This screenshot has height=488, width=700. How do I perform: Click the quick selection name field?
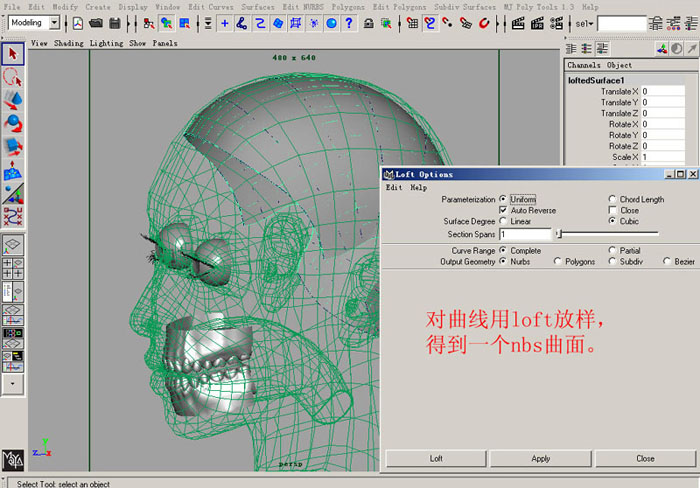622,24
